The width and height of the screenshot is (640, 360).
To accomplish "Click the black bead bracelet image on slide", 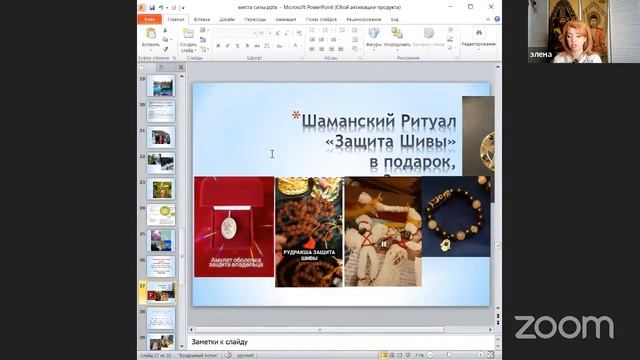I will pyautogui.click(x=456, y=216).
